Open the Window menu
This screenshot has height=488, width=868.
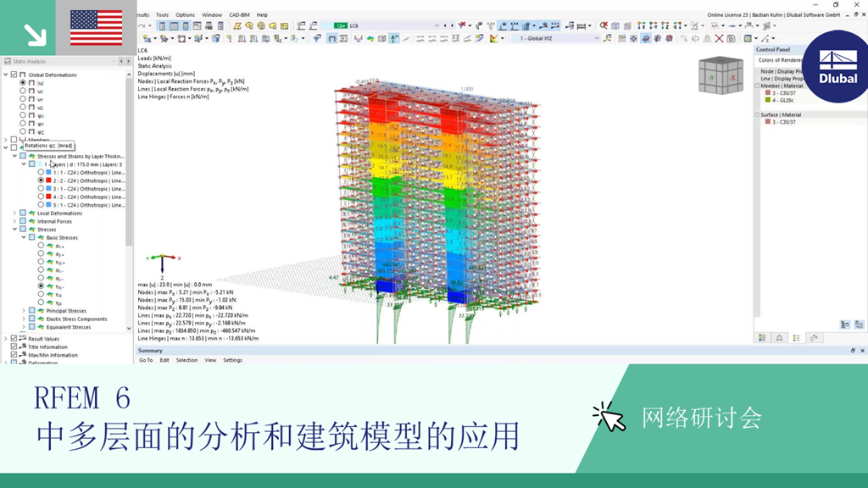tap(211, 15)
